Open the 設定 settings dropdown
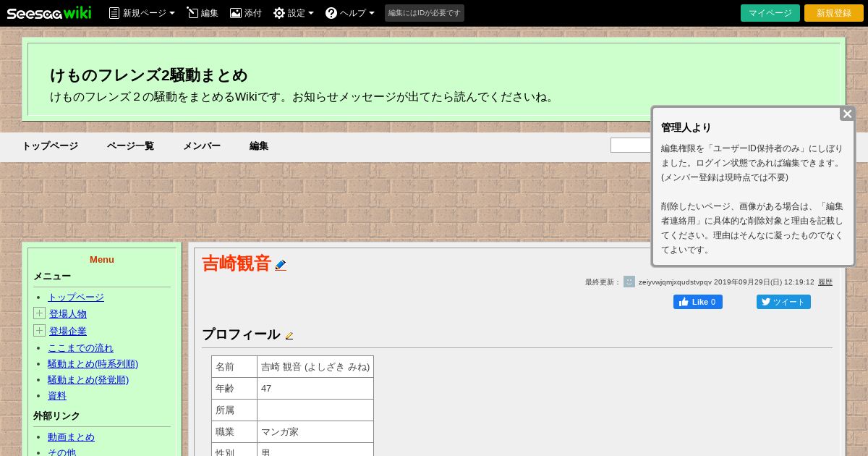 [294, 13]
